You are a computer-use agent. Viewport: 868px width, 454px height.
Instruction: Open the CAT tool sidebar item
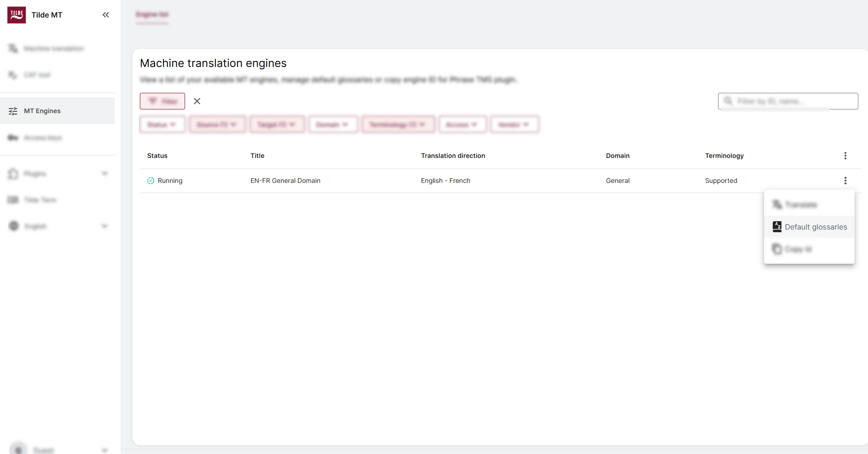point(12,74)
